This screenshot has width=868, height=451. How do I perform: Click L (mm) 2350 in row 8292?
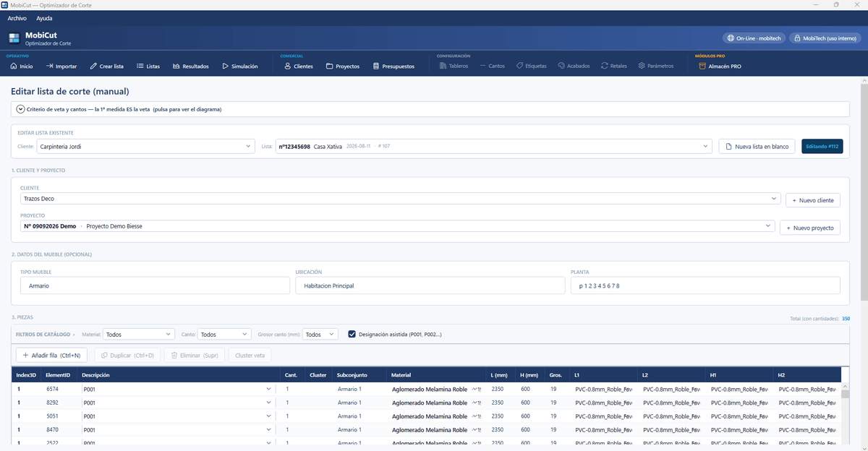(498, 403)
